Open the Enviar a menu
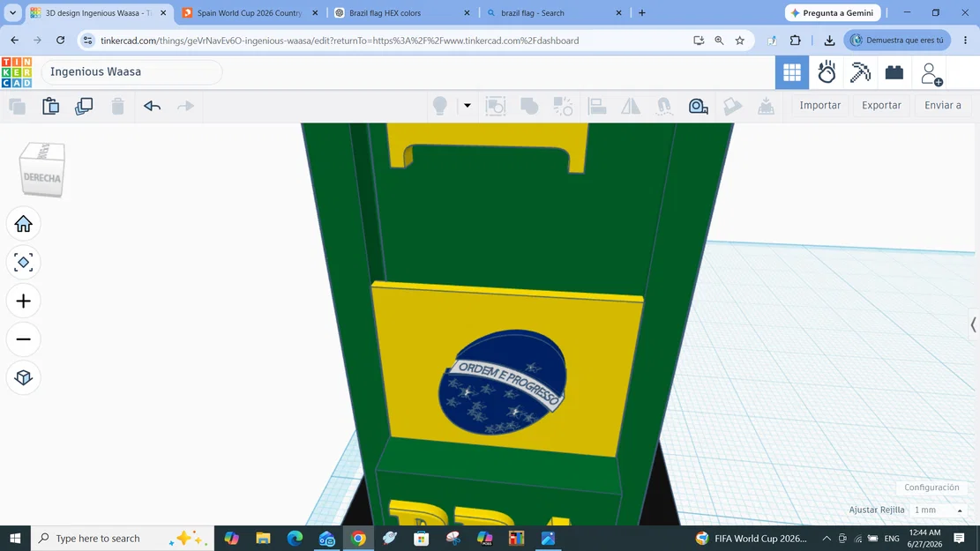Viewport: 980px width, 551px height. tap(942, 105)
